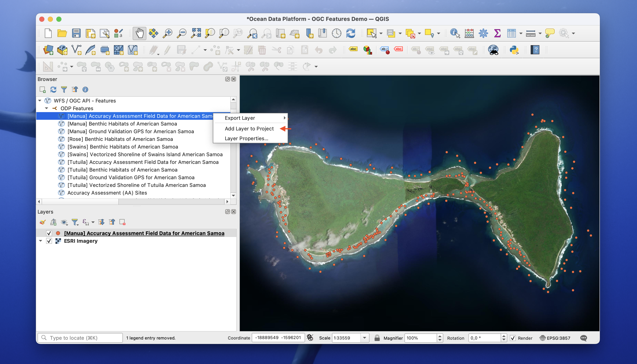Image resolution: width=637 pixels, height=364 pixels.
Task: Uncheck the ESRI Imagery layer visibility
Action: [49, 241]
